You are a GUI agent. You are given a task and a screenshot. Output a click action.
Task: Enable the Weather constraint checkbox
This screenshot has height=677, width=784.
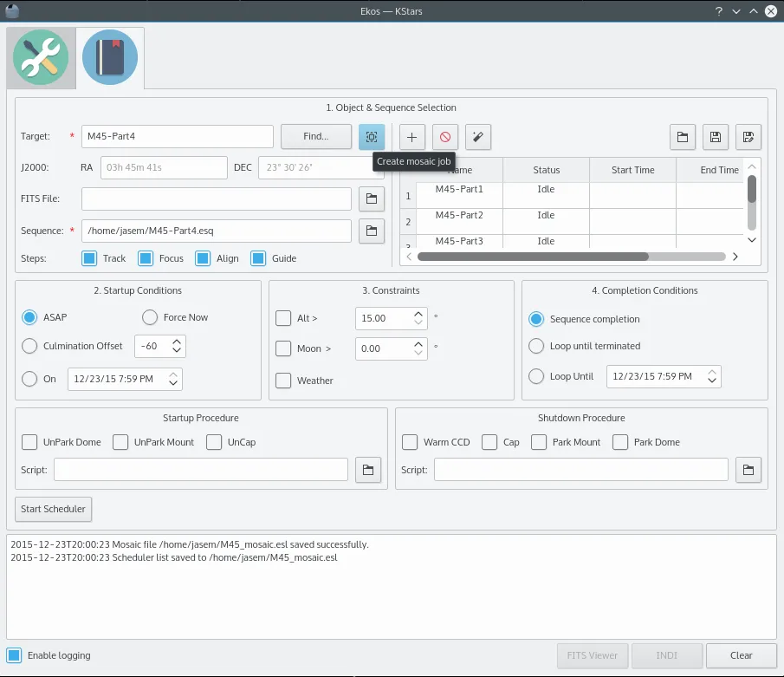pos(283,381)
